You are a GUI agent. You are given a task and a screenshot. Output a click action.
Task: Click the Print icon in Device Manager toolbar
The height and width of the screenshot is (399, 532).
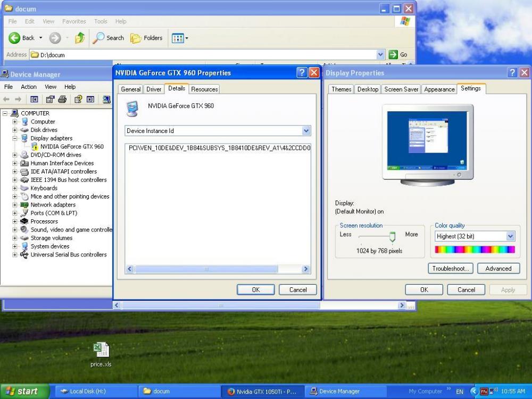tap(62, 99)
